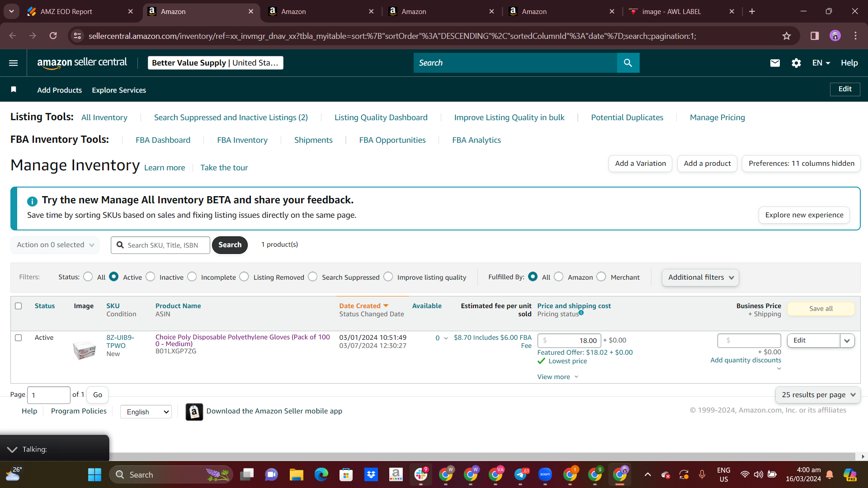The width and height of the screenshot is (868, 488).
Task: Open the Chrome tab search dropdown
Action: pyautogui.click(x=11, y=11)
